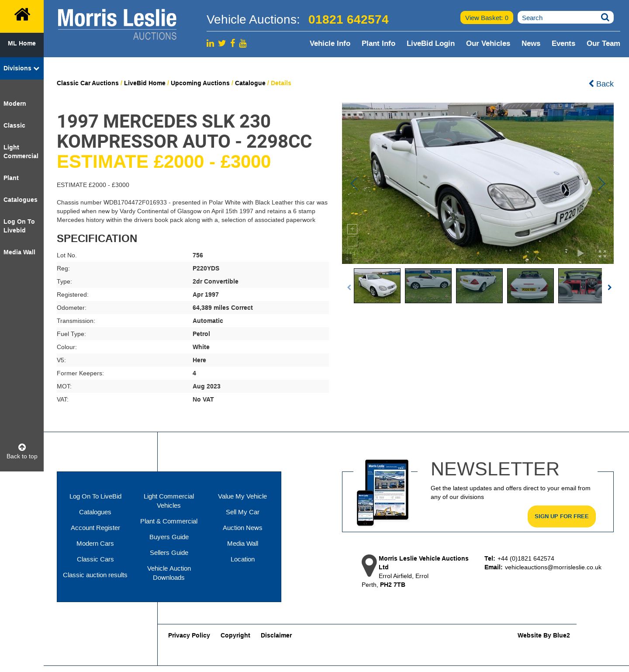Image resolution: width=629 pixels, height=672 pixels.
Task: Open Value My Vehicle footer link
Action: 242,496
